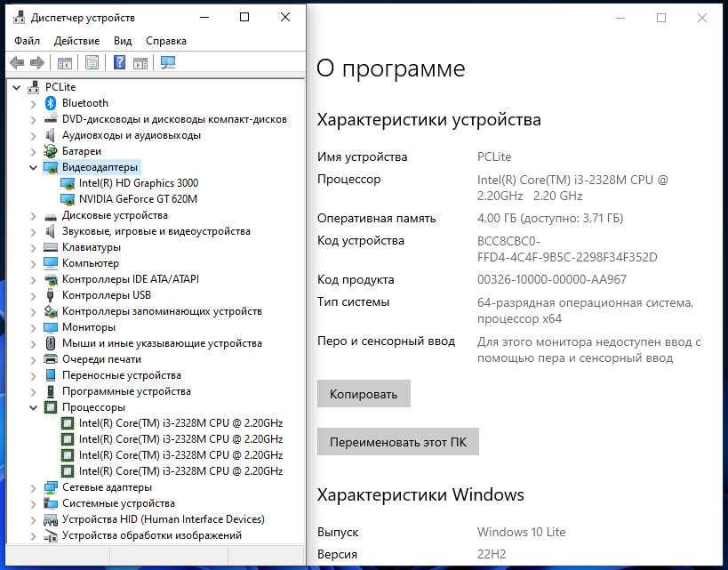Viewport: 728px width, 570px height.
Task: Expand the Компьютер category
Action: pyautogui.click(x=33, y=263)
